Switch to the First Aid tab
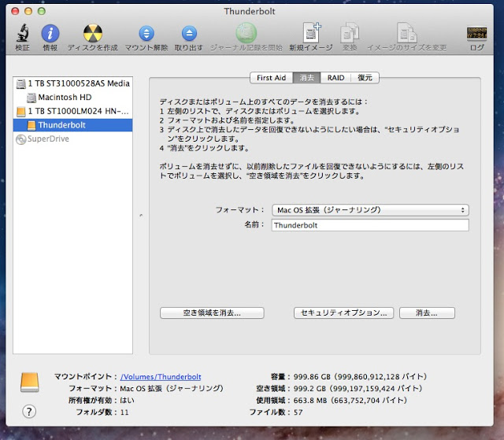 tap(271, 78)
